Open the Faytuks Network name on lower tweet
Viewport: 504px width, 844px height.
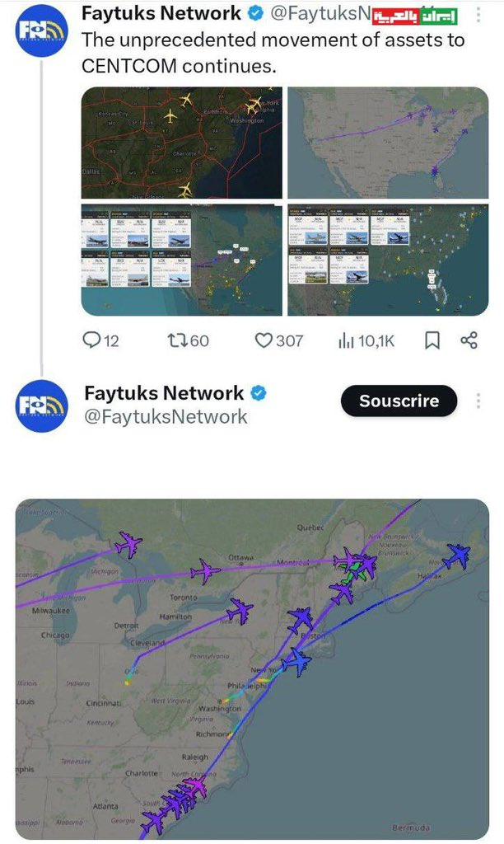tap(164, 393)
